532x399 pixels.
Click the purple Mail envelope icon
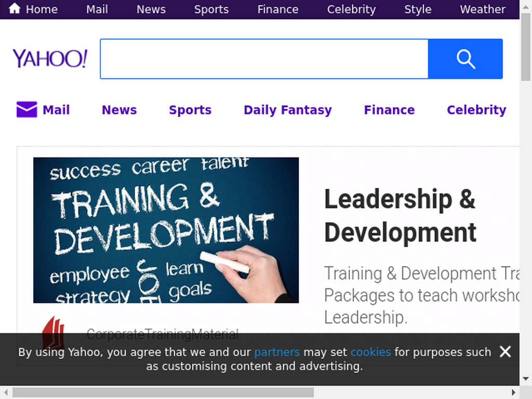tap(27, 110)
